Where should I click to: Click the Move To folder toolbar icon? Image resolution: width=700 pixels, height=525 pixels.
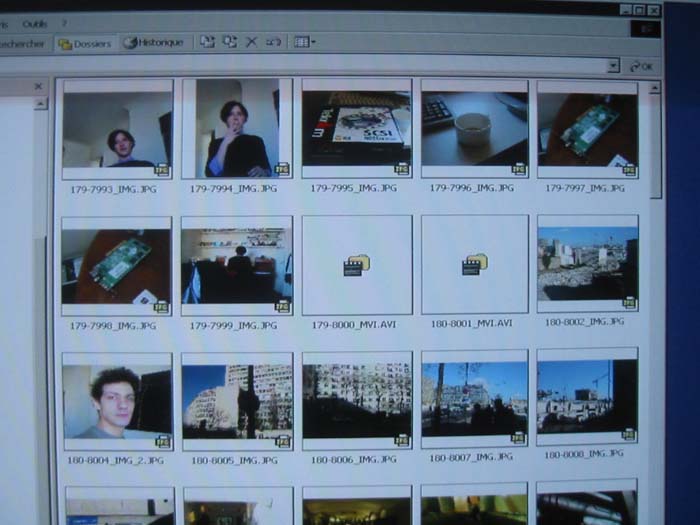tap(207, 42)
